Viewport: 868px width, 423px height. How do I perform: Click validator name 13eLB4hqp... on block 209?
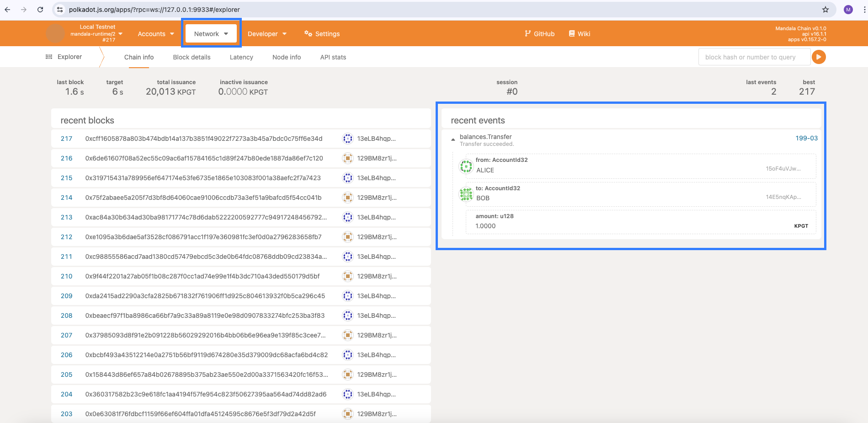point(377,296)
